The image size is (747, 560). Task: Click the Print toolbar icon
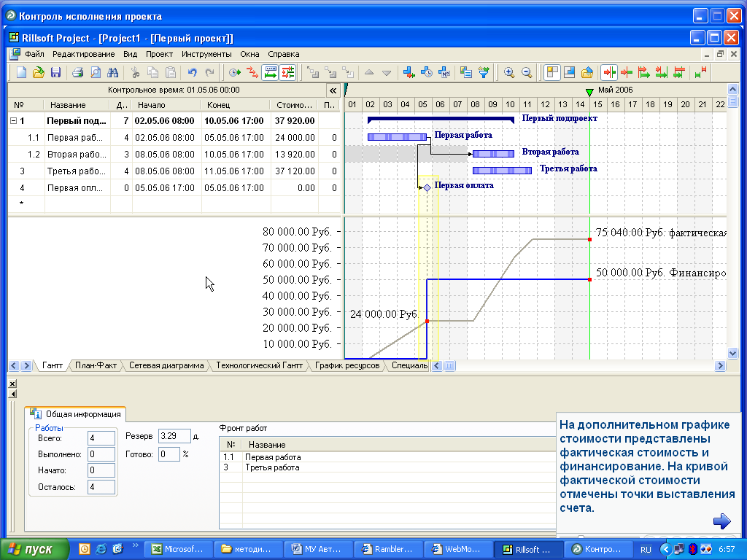[77, 72]
